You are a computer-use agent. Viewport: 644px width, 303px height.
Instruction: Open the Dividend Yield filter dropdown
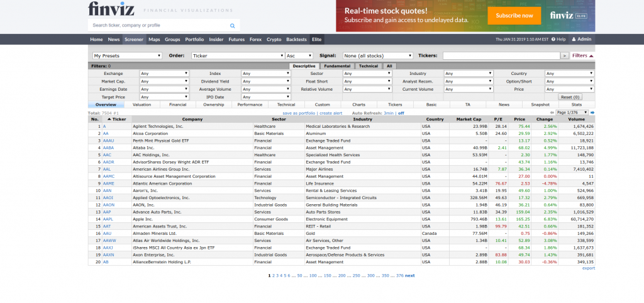point(266,81)
